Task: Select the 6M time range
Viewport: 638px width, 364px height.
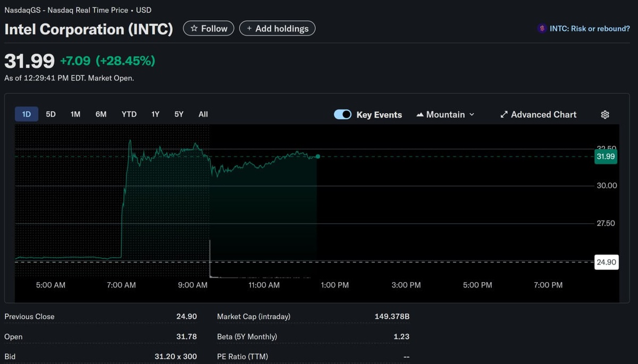Action: (101, 114)
